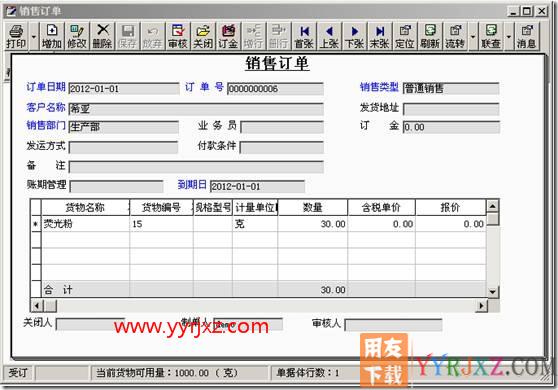The width and height of the screenshot is (558, 390).
Task: Click the 订金 deposit toolbar icon
Action: click(x=228, y=36)
